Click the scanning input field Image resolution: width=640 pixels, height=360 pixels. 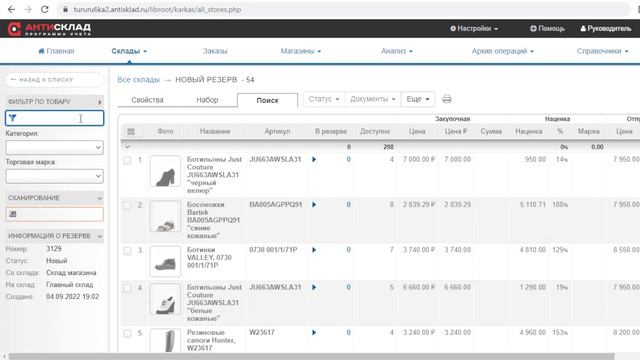tap(54, 214)
